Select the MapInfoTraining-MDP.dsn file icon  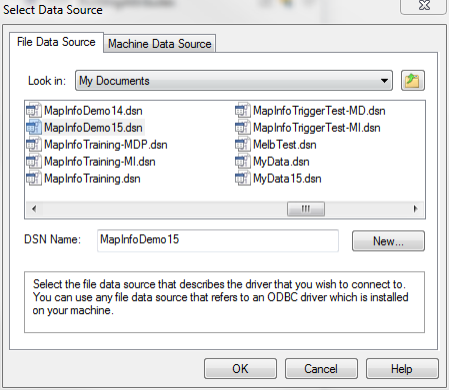[x=34, y=144]
